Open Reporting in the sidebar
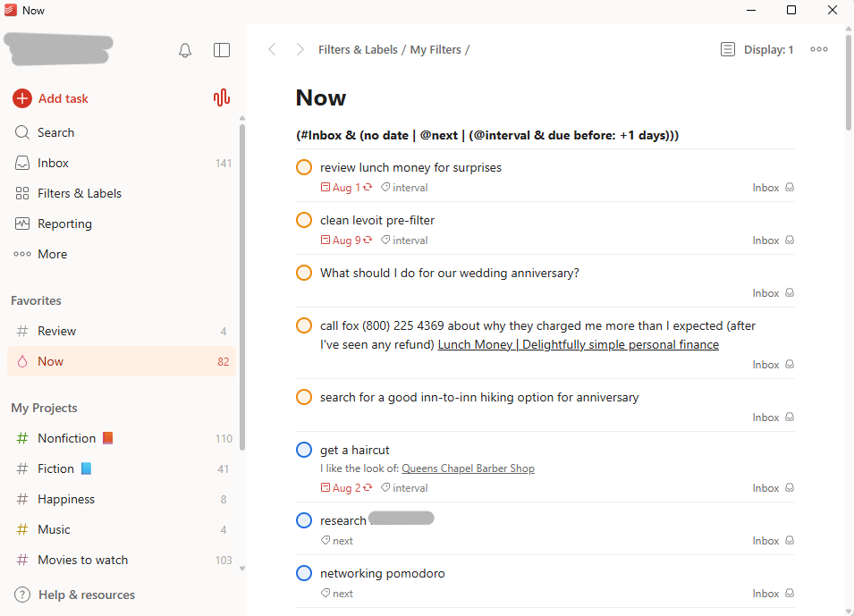Viewport: 854px width, 616px height. click(x=122, y=224)
